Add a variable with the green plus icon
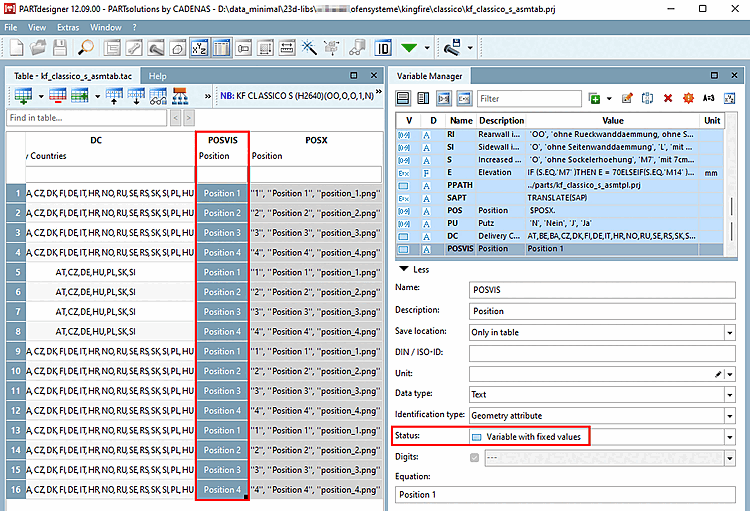This screenshot has width=750, height=511. tap(594, 98)
